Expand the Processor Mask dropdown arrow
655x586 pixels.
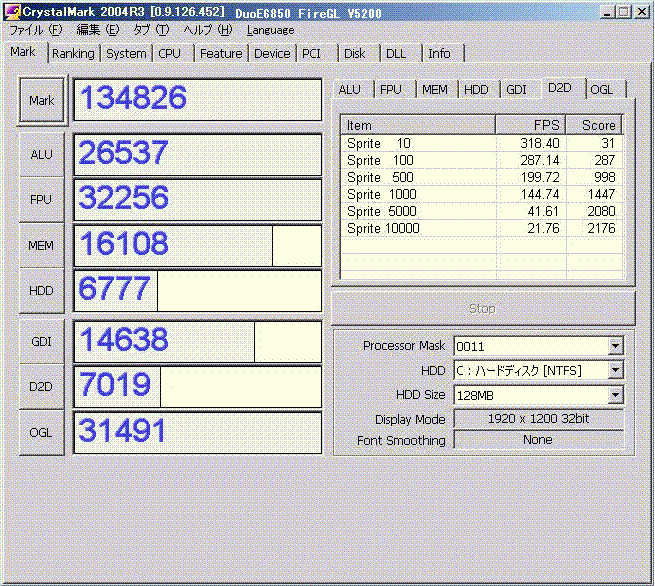click(x=615, y=346)
